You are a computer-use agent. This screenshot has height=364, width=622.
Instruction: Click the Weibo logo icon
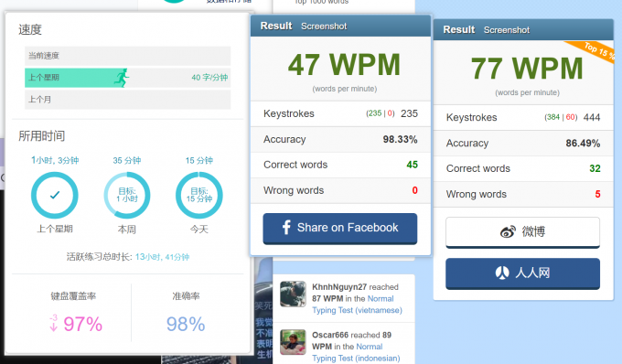(x=508, y=231)
